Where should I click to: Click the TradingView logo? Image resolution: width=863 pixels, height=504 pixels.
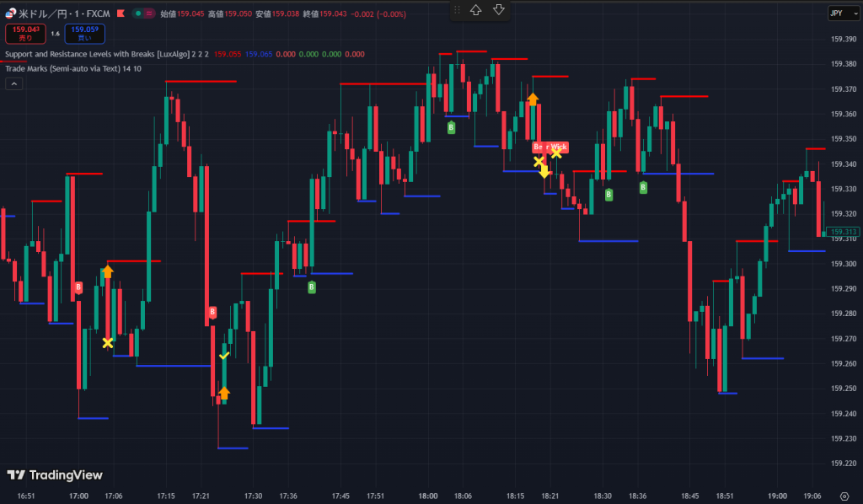pyautogui.click(x=55, y=475)
